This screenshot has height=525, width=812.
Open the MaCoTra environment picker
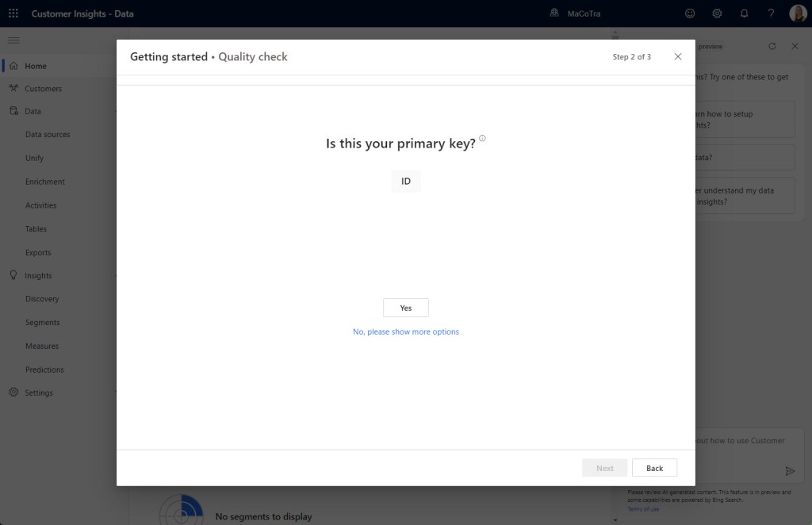pos(576,13)
